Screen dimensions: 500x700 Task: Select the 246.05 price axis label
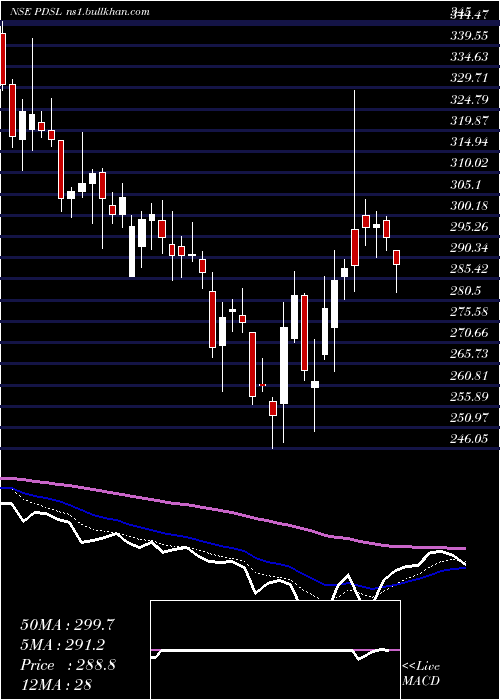point(469,439)
